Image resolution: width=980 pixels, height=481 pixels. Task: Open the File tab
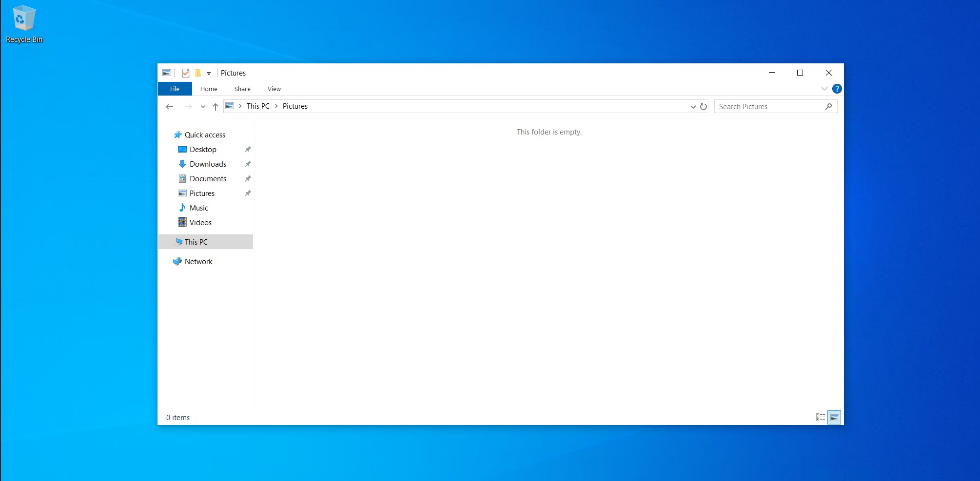(175, 89)
